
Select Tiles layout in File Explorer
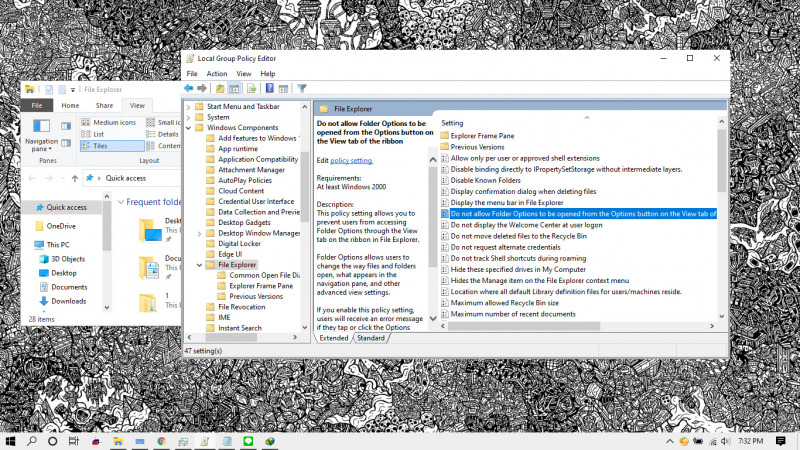112,146
